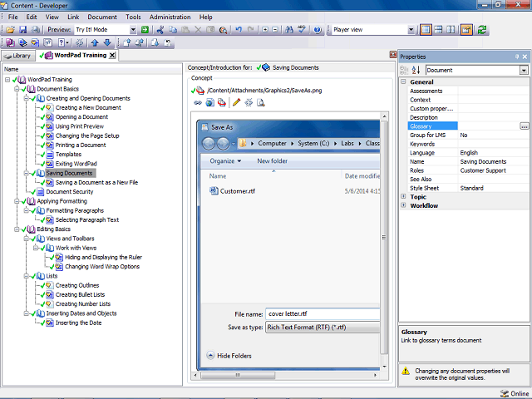
Task: Collapse the Work with Views tree node
Action: tap(35, 248)
